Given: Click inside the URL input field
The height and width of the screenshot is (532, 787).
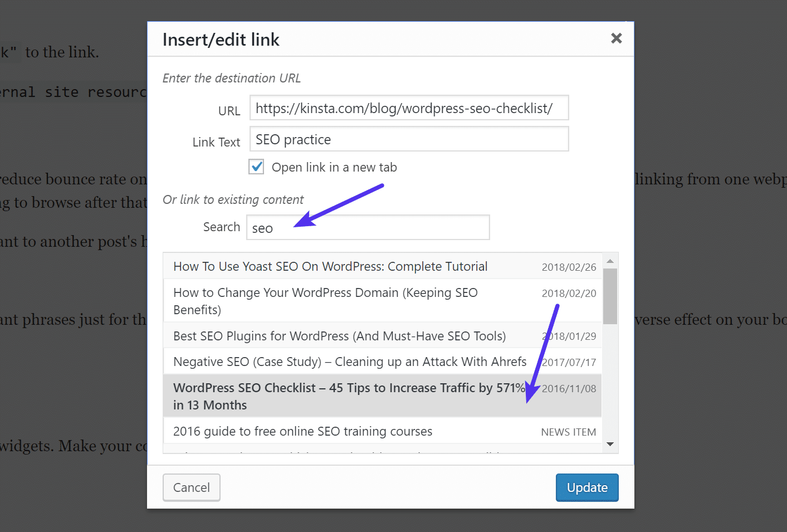Looking at the screenshot, I should point(409,108).
